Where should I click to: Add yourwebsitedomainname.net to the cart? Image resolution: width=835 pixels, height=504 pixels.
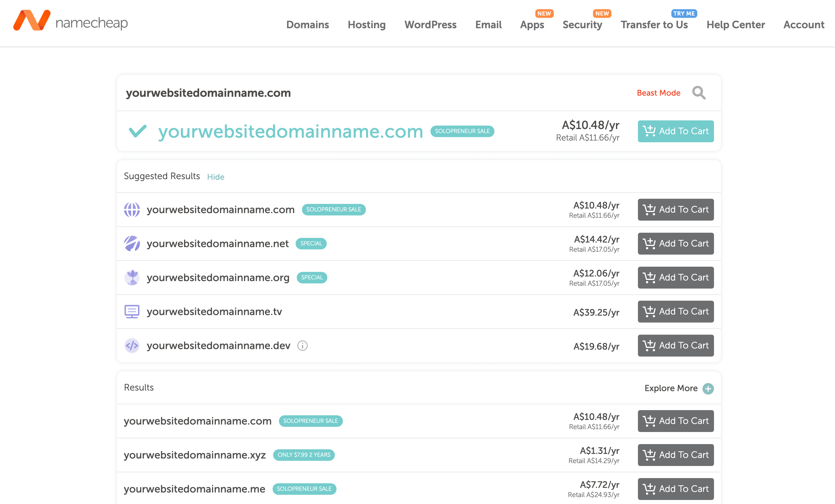(676, 244)
